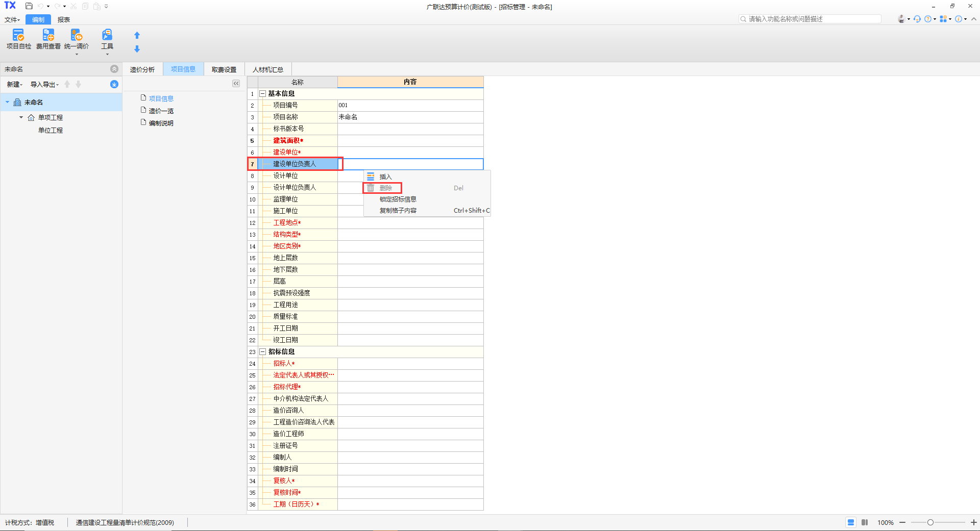Collapse the 招标信息 group
The width and height of the screenshot is (980, 531).
pos(263,352)
